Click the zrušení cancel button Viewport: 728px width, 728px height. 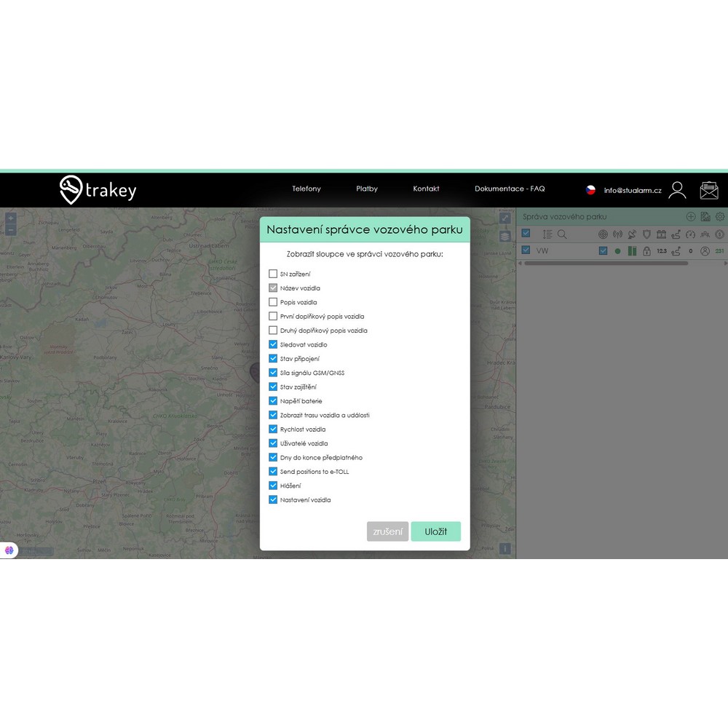pyautogui.click(x=387, y=531)
